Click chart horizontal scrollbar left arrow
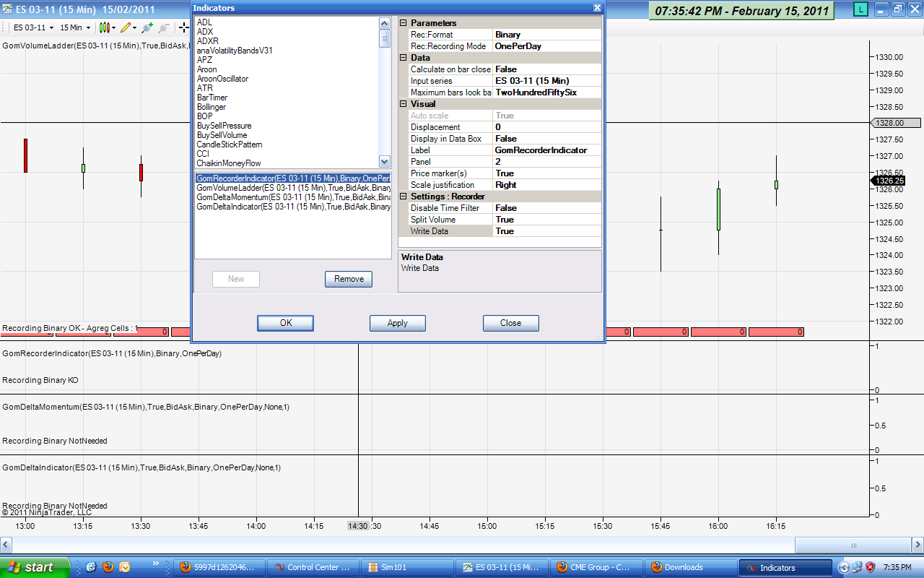 tap(6, 545)
